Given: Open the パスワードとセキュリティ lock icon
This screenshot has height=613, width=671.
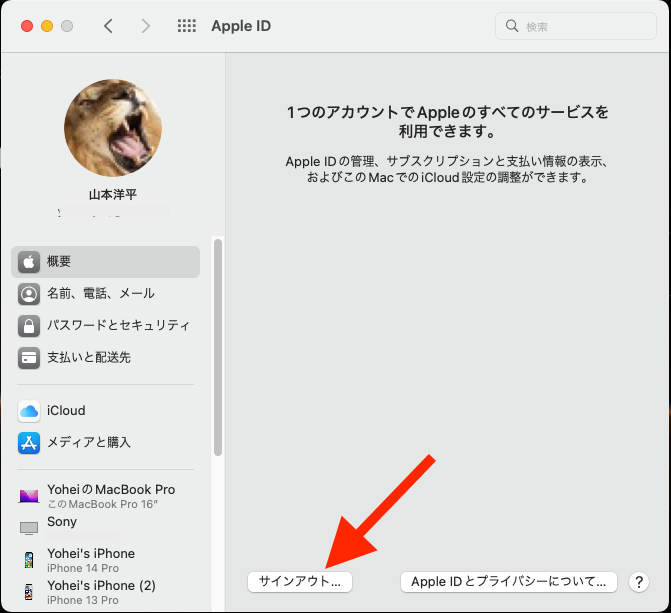Looking at the screenshot, I should (x=29, y=326).
